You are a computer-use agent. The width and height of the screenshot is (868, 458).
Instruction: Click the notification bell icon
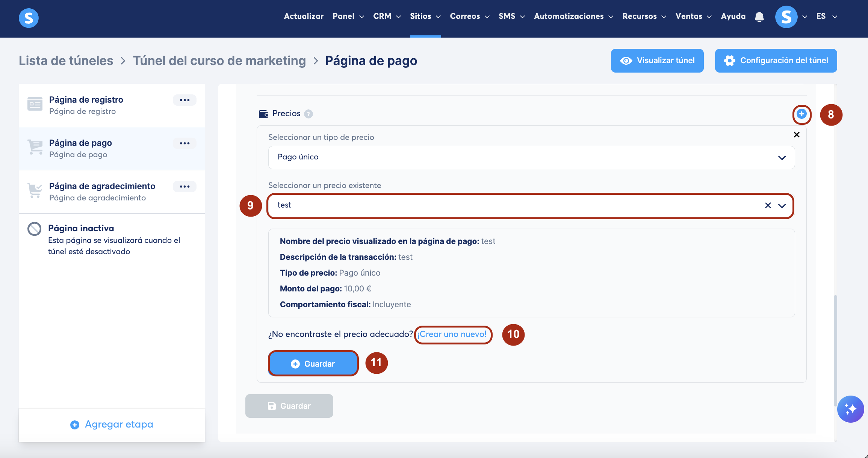pyautogui.click(x=759, y=17)
